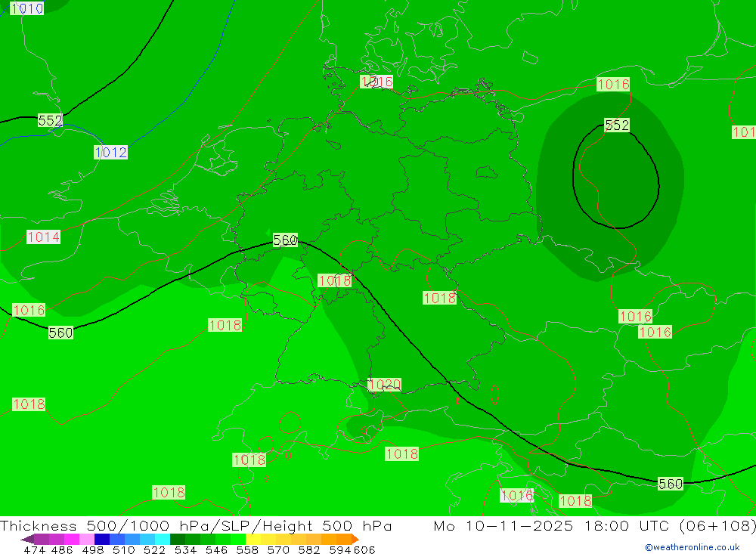Click the 552 label on the closed contour

coord(617,125)
